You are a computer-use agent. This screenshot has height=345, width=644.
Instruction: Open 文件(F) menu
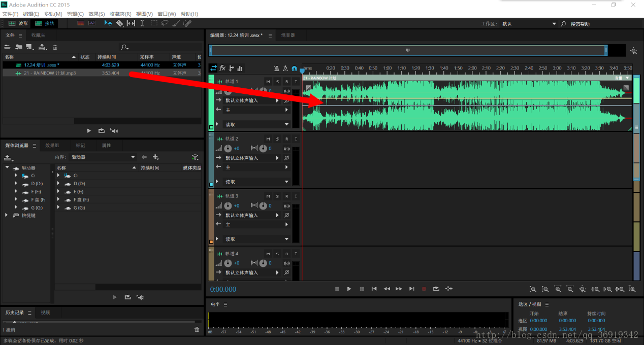pyautogui.click(x=10, y=14)
